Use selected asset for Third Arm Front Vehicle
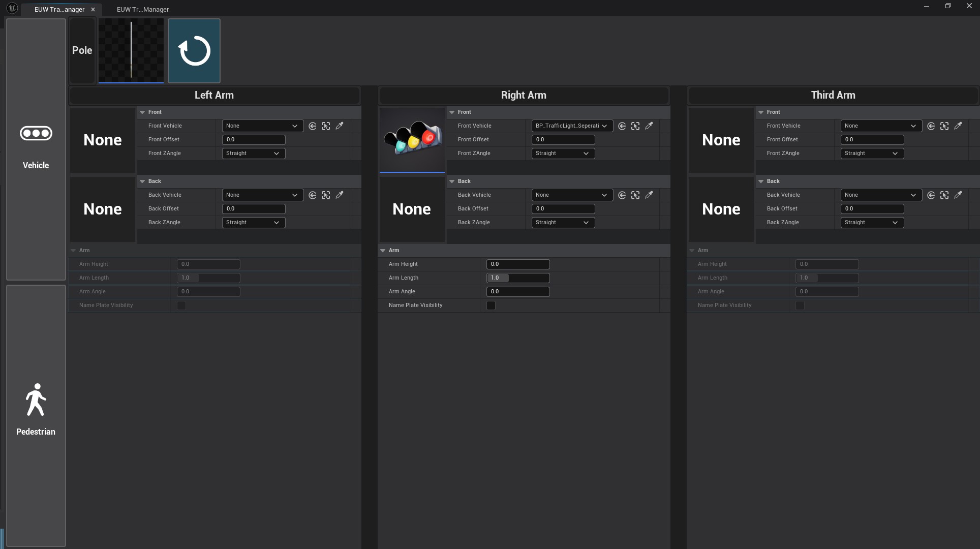This screenshot has height=549, width=980. pyautogui.click(x=931, y=126)
